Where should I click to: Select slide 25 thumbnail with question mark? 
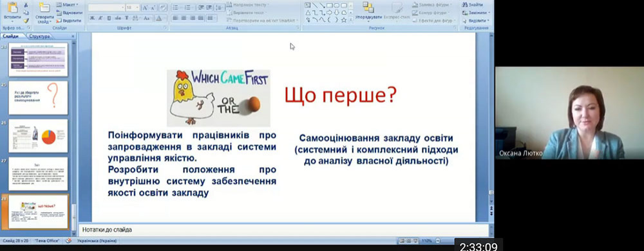(x=38, y=98)
